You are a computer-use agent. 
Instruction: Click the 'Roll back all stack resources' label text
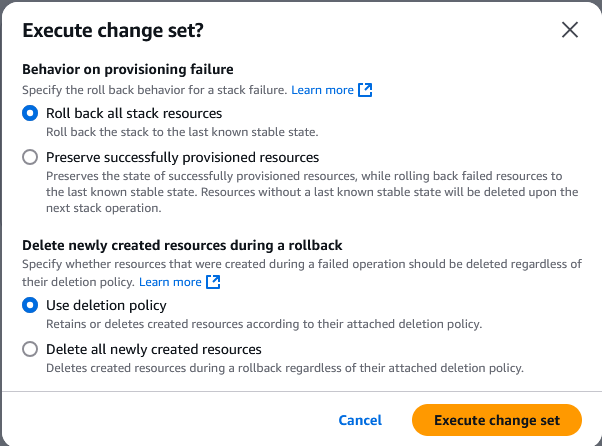(134, 113)
